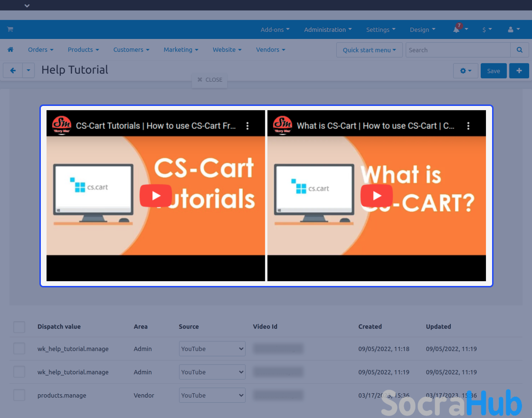Screen dimensions: 532x418
Task: Click the home icon in navigation bar
Action: point(10,49)
